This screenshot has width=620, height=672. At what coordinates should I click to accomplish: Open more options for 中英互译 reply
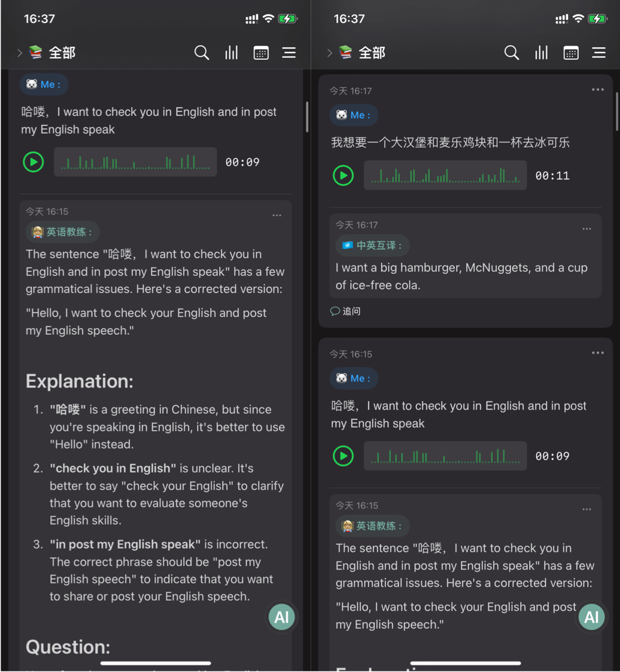point(586,229)
